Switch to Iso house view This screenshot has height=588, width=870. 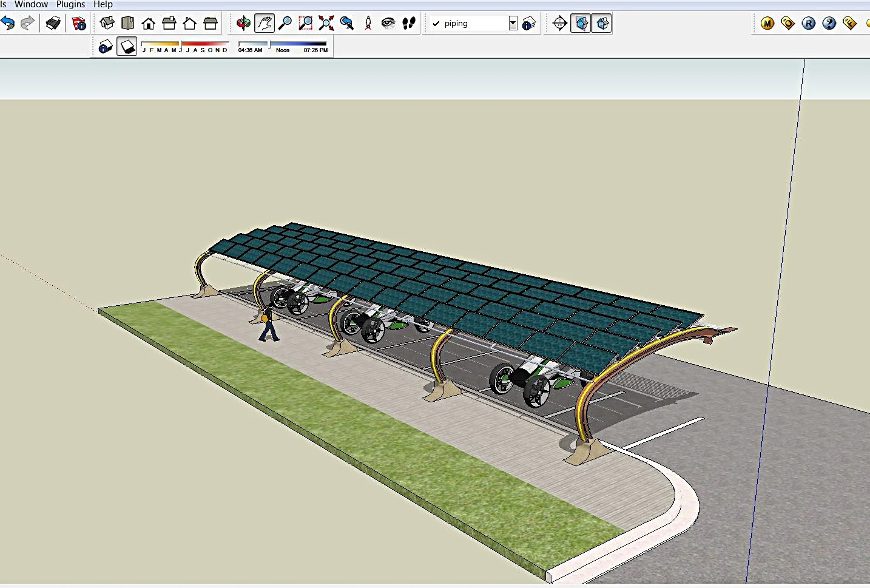tap(107, 24)
